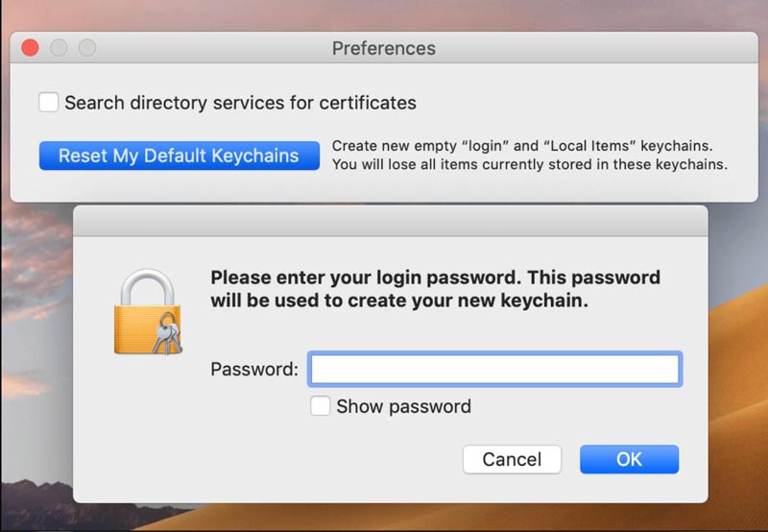Tick the Show password checkbox

tap(320, 406)
